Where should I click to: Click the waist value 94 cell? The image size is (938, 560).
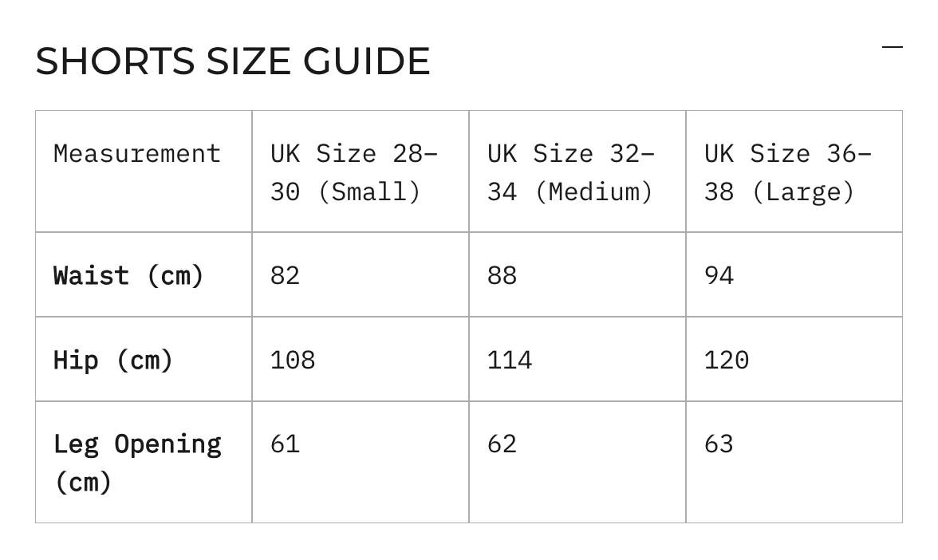coord(794,274)
